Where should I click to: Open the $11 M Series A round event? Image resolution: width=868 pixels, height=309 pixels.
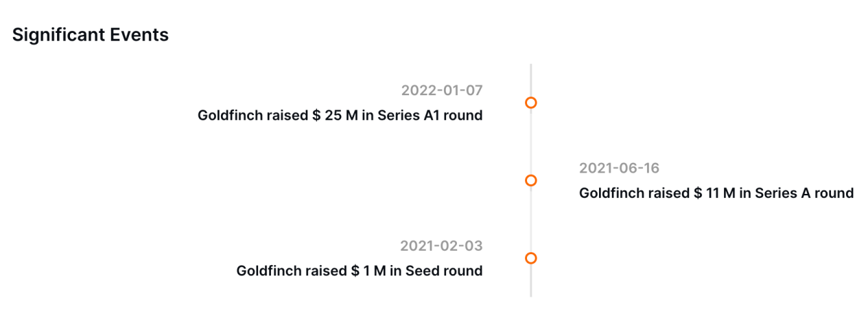click(716, 193)
